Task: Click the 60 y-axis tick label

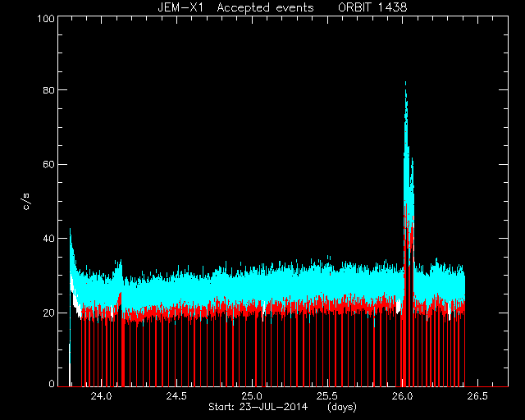Action: pos(48,164)
